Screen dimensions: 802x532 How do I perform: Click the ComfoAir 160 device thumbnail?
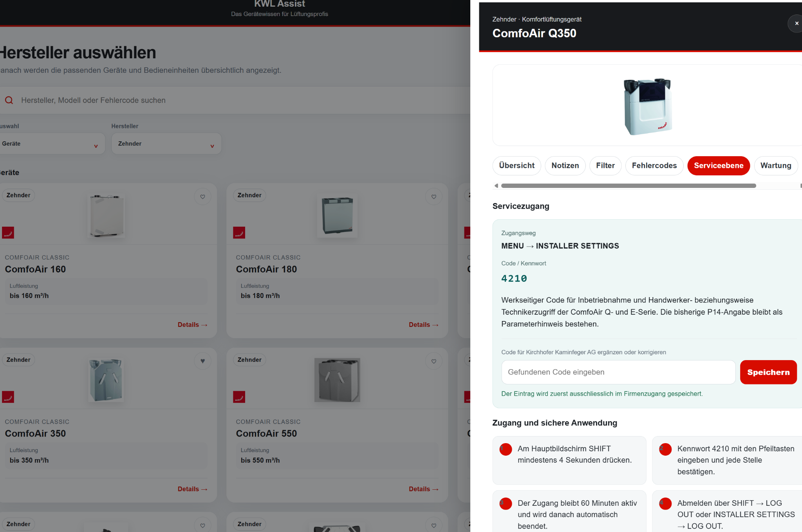[106, 215]
